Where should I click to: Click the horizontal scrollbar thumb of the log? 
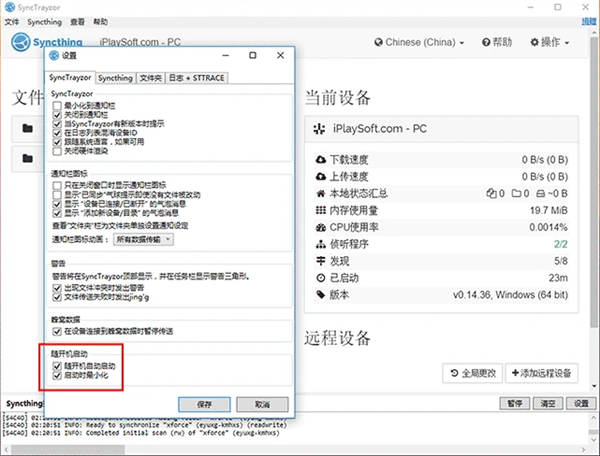click(x=68, y=449)
